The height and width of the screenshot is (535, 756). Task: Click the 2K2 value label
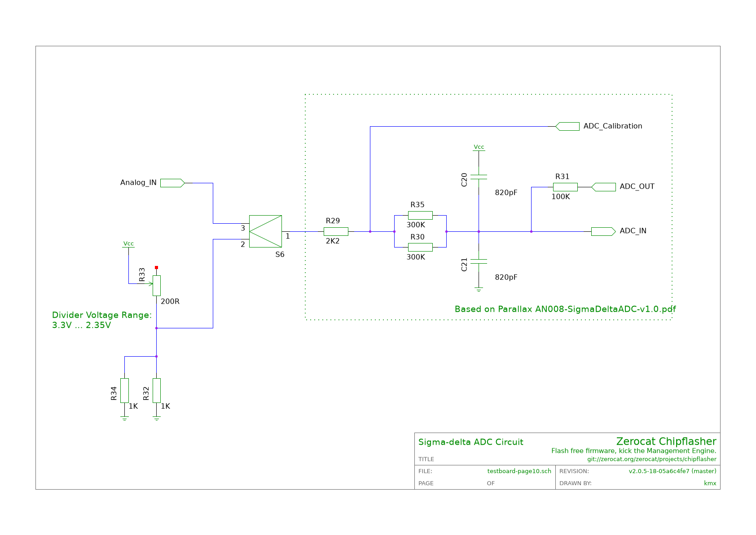[333, 241]
